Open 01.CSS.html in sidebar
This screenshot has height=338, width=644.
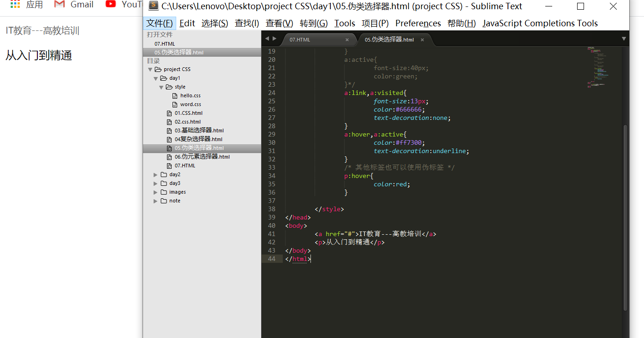click(188, 113)
